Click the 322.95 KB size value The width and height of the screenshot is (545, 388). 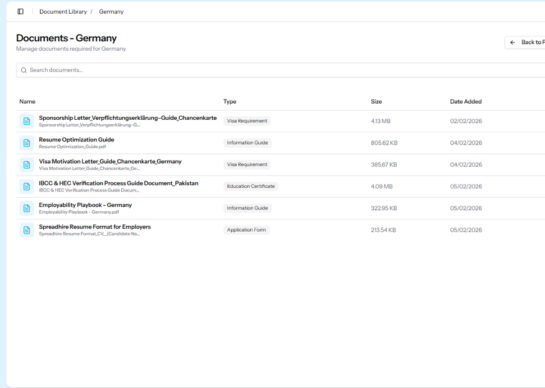point(384,208)
